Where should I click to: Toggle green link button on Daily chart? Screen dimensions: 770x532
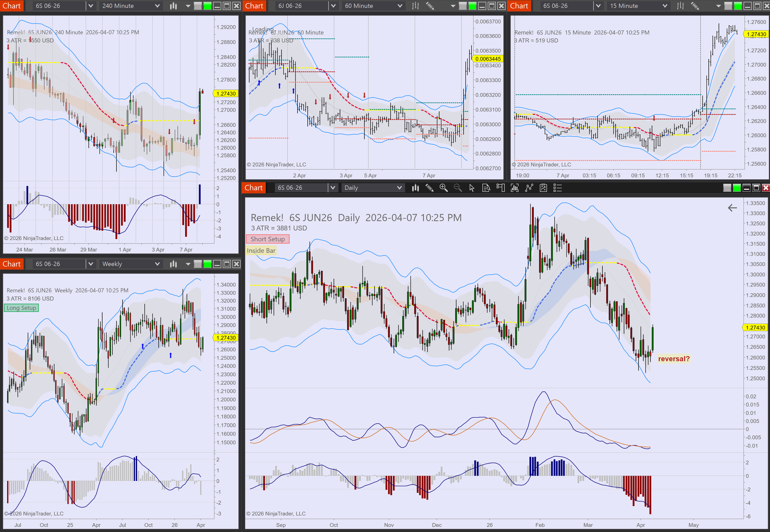coord(737,188)
